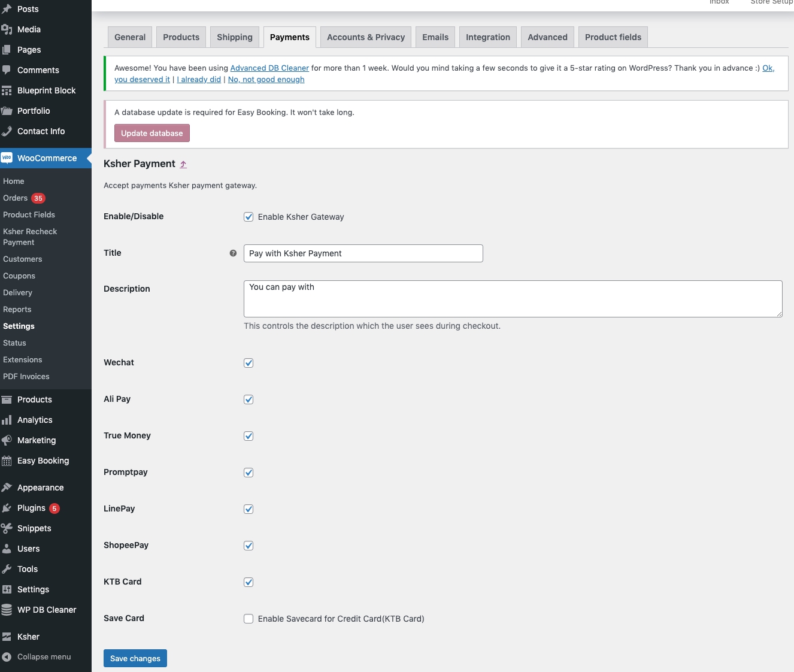Open the Coupons submenu item

19,276
